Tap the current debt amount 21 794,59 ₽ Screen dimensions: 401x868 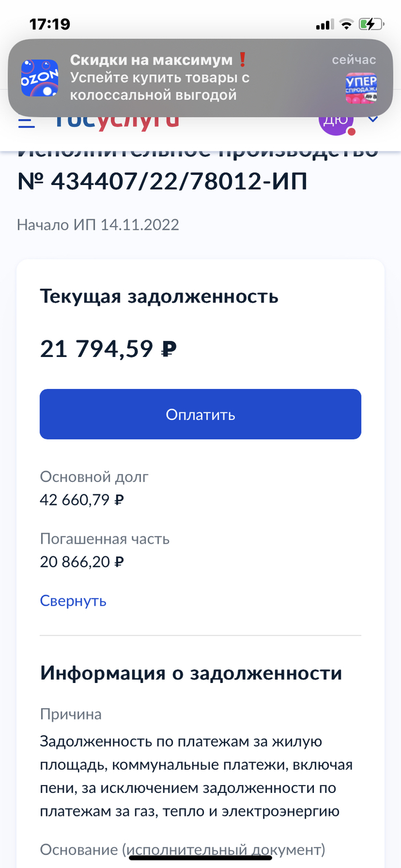tap(108, 348)
